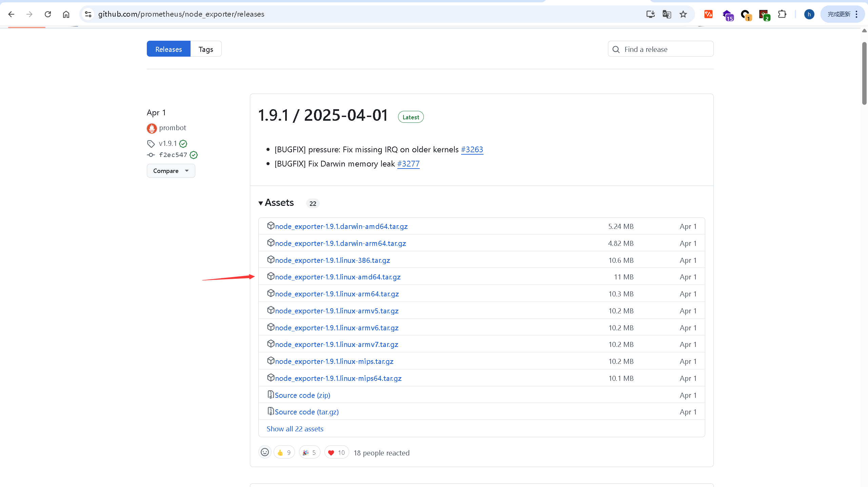868x487 pixels.
Task: Switch to the Releases tab
Action: [169, 49]
